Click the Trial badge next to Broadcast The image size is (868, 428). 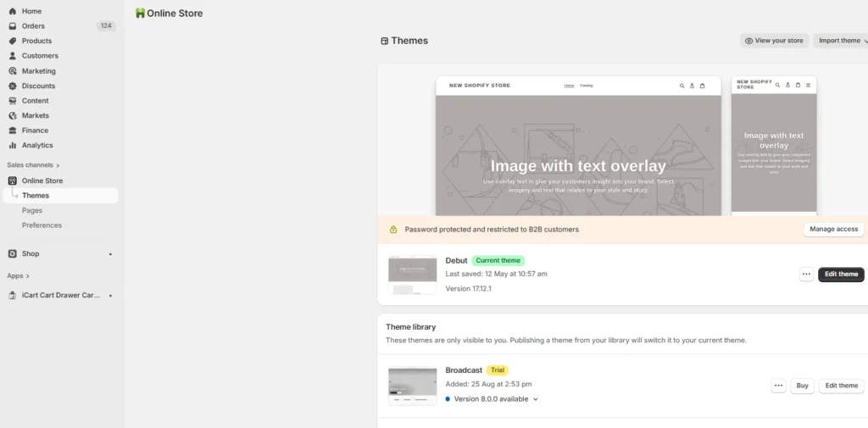click(x=498, y=370)
